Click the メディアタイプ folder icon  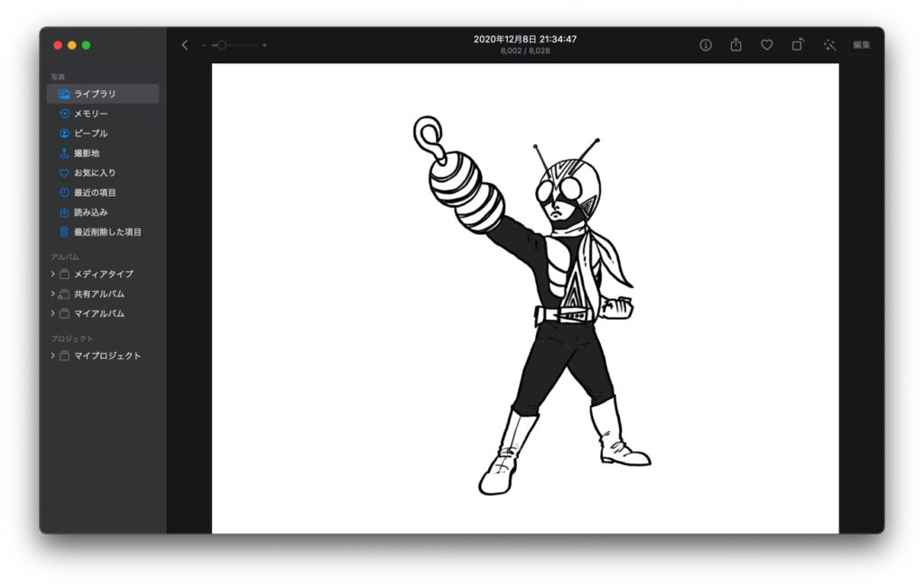[x=64, y=274]
